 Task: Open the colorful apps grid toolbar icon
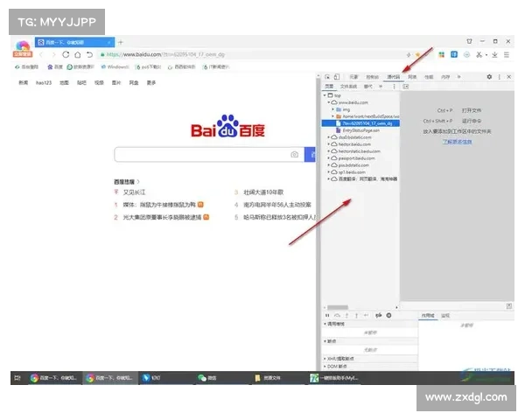(x=442, y=54)
